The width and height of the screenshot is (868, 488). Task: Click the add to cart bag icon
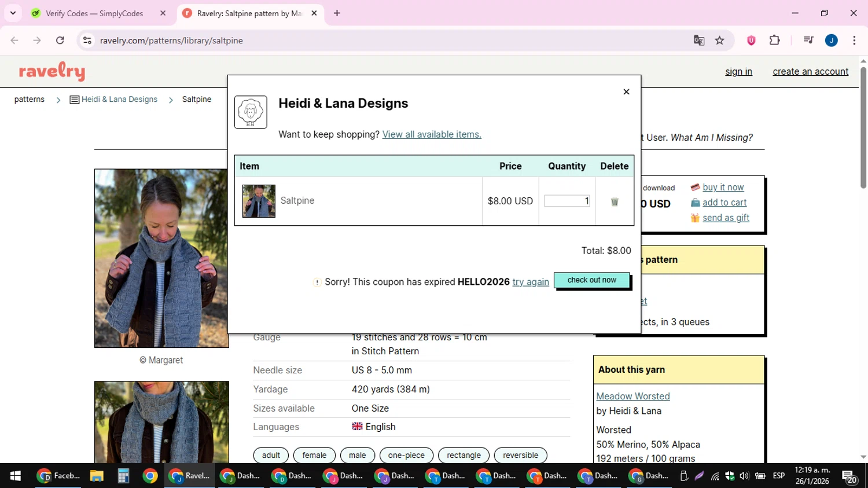pos(695,203)
